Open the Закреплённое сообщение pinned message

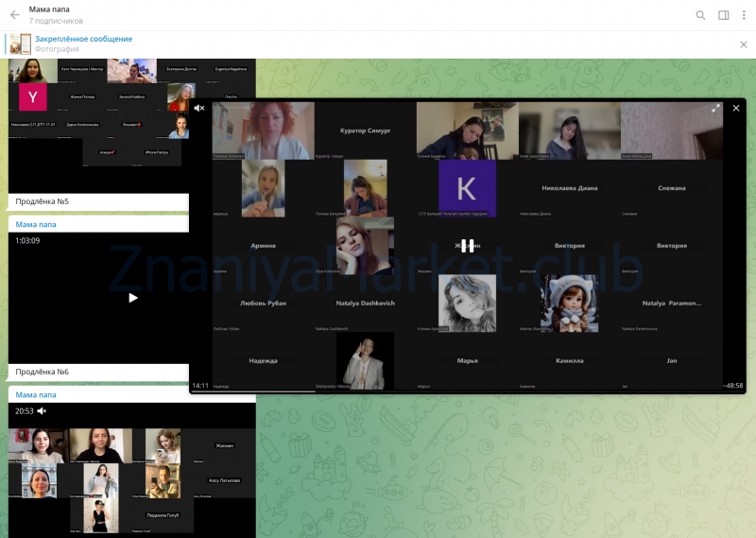(83, 39)
